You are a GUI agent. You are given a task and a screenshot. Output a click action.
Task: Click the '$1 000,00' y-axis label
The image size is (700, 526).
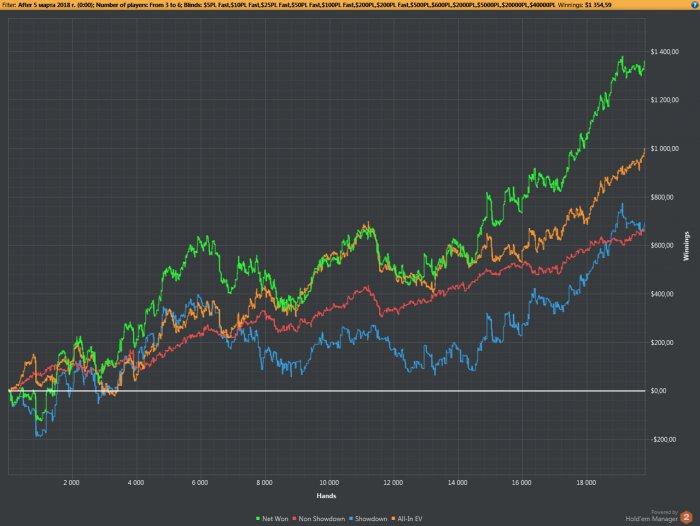tap(665, 148)
